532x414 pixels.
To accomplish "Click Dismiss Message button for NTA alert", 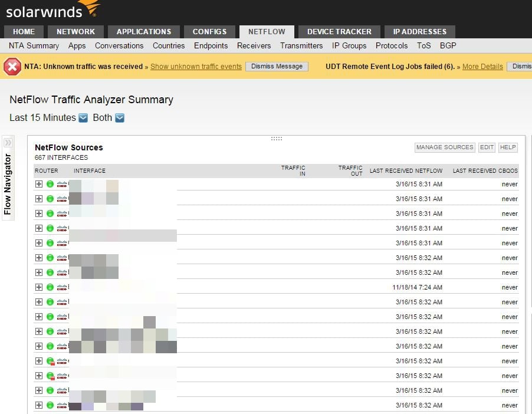I will (277, 67).
